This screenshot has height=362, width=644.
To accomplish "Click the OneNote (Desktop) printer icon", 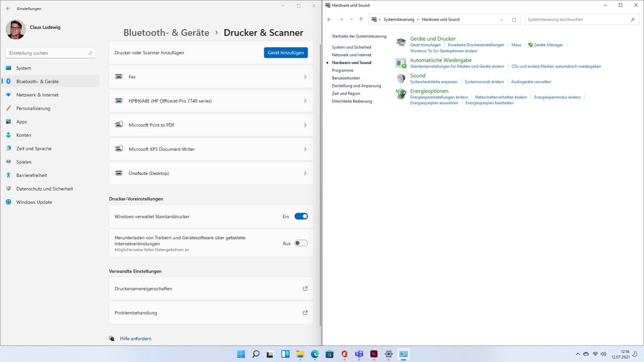I will click(x=119, y=173).
